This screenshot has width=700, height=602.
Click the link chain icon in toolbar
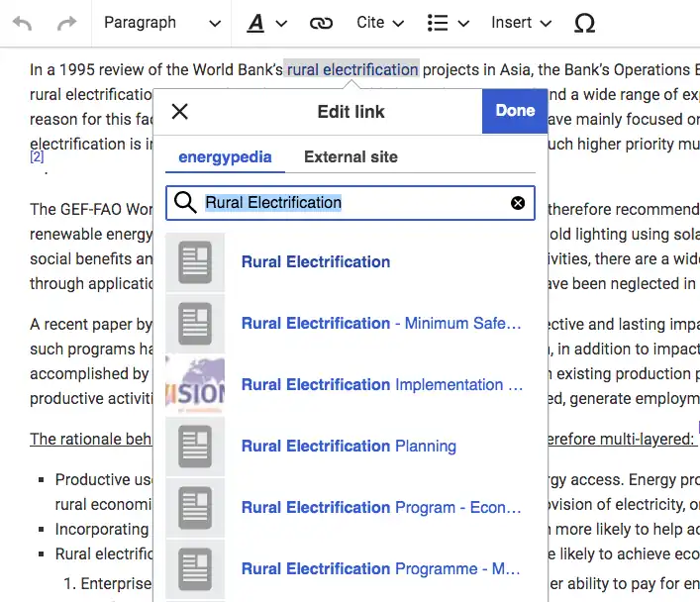321,23
